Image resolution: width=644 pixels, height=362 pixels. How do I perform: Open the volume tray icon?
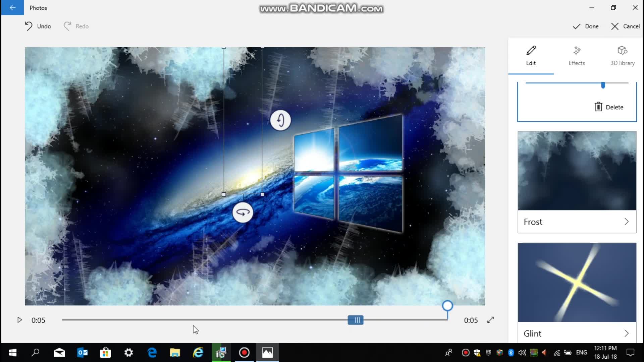[x=522, y=353]
